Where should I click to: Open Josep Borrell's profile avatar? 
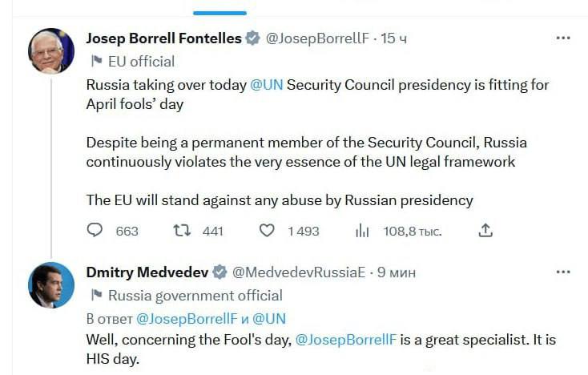[x=51, y=51]
